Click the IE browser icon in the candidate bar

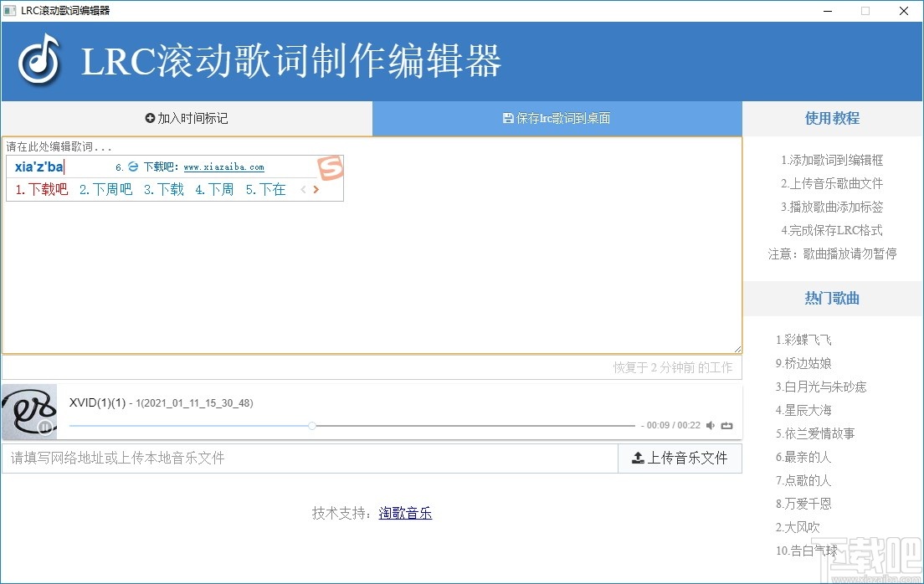coord(133,166)
